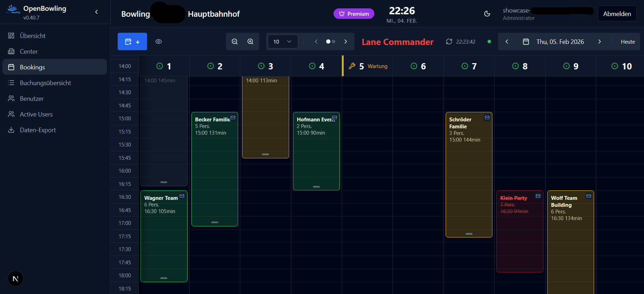Screen dimensions: 644x294
Task: Select the second lane page dot
Action: (334, 42)
